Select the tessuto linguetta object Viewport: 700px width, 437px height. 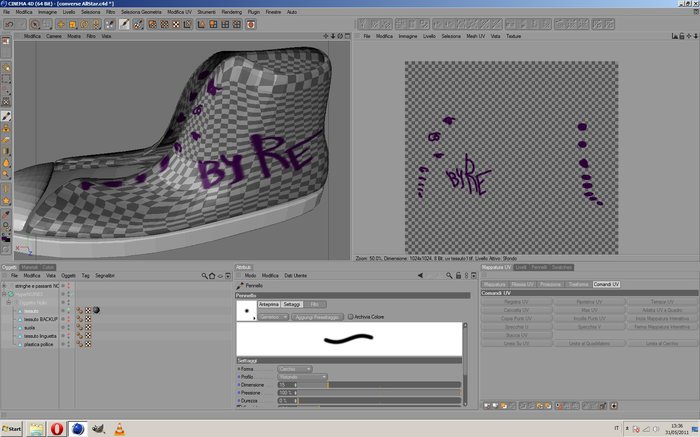tap(40, 336)
